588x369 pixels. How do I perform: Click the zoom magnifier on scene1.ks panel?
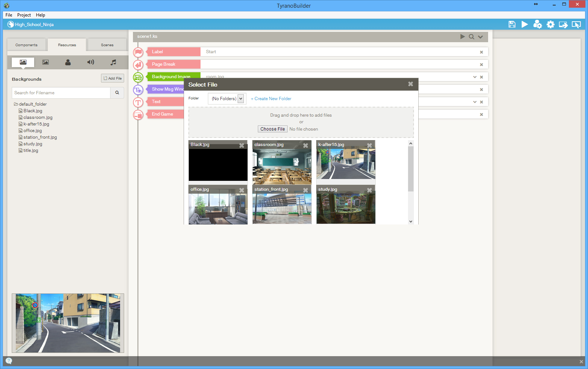tap(472, 37)
